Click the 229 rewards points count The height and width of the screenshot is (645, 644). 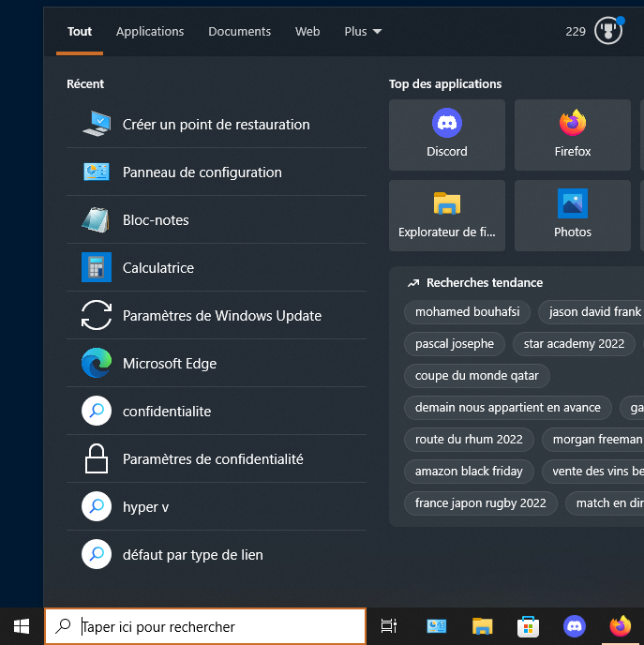(x=576, y=32)
